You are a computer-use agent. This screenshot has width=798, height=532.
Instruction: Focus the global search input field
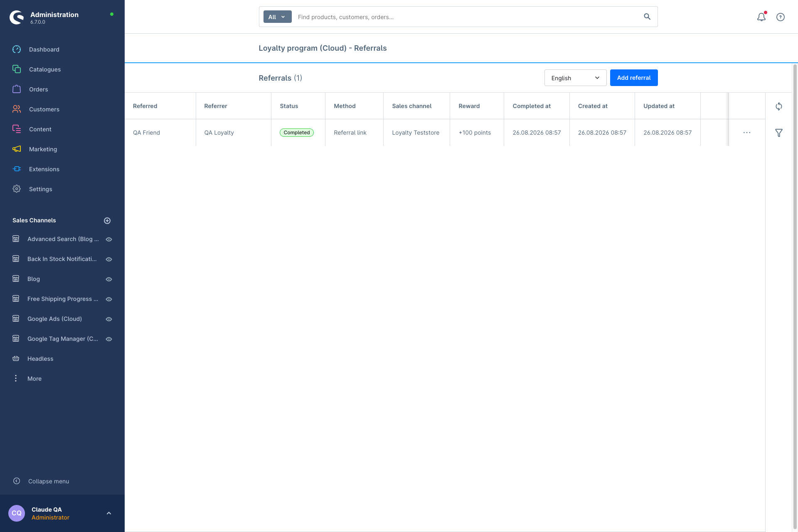468,17
